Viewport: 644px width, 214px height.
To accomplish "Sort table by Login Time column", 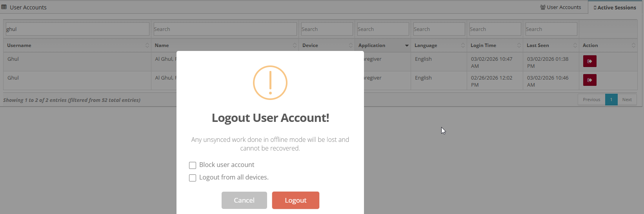I will [495, 45].
